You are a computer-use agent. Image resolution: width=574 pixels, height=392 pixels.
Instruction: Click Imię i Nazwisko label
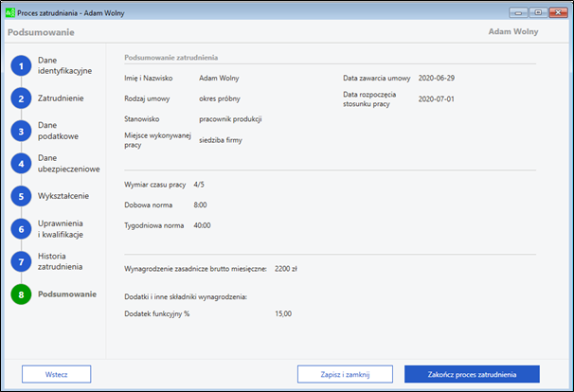[x=149, y=78]
